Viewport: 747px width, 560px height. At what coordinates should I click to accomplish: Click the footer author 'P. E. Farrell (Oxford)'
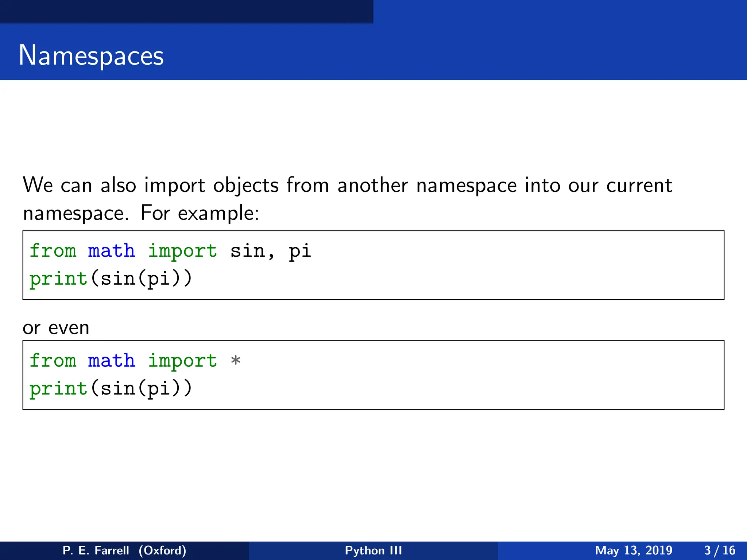124,550
